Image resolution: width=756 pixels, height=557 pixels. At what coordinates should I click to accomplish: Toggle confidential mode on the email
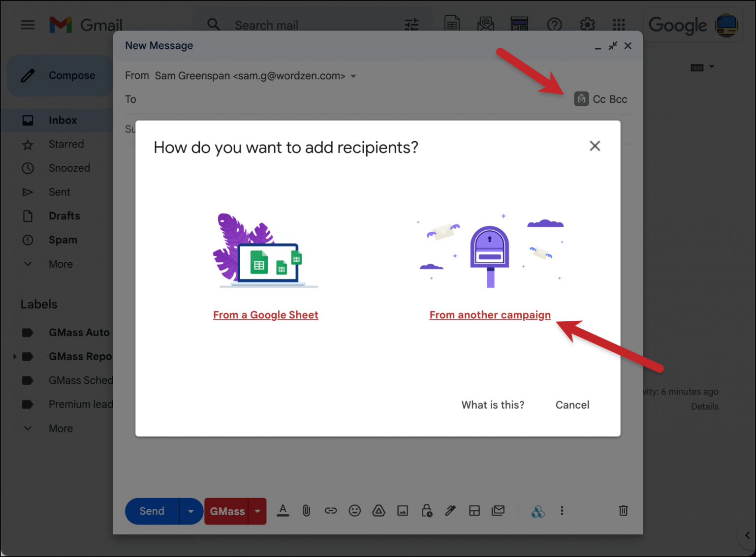[427, 511]
